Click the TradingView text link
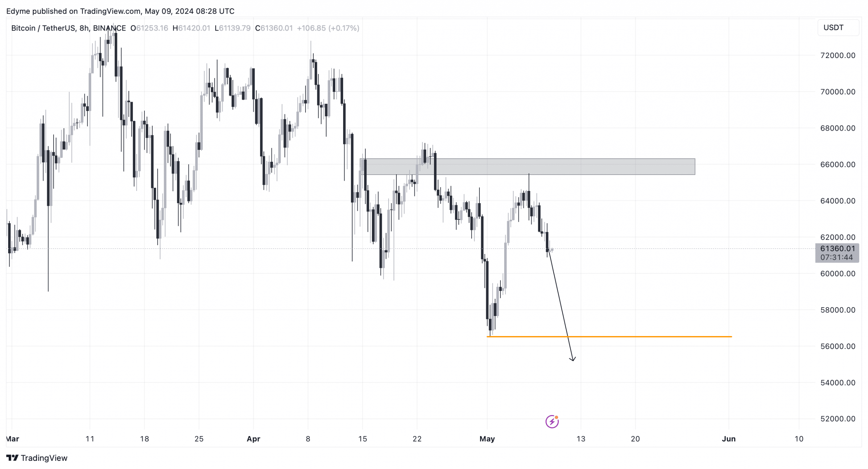This screenshot has height=469, width=868. pos(44,458)
